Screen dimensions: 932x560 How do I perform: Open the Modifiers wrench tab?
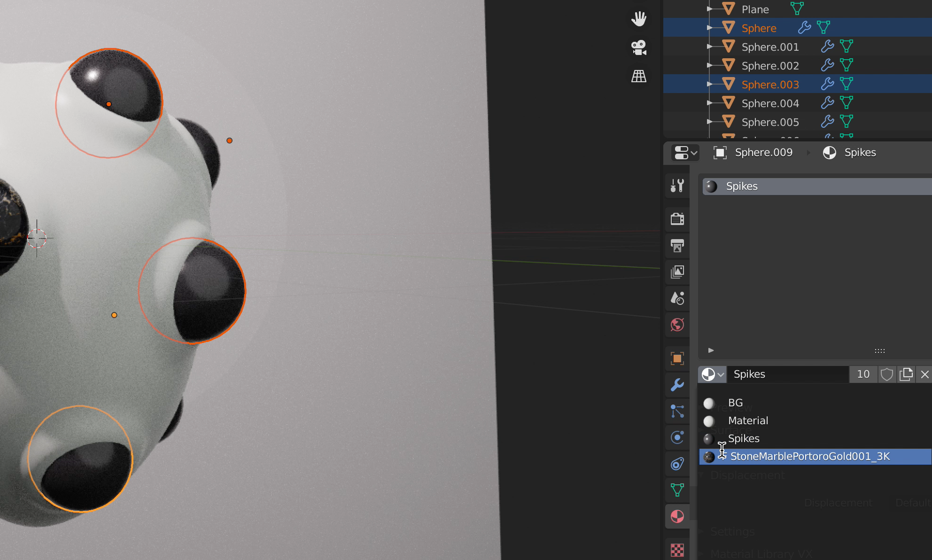[677, 385]
